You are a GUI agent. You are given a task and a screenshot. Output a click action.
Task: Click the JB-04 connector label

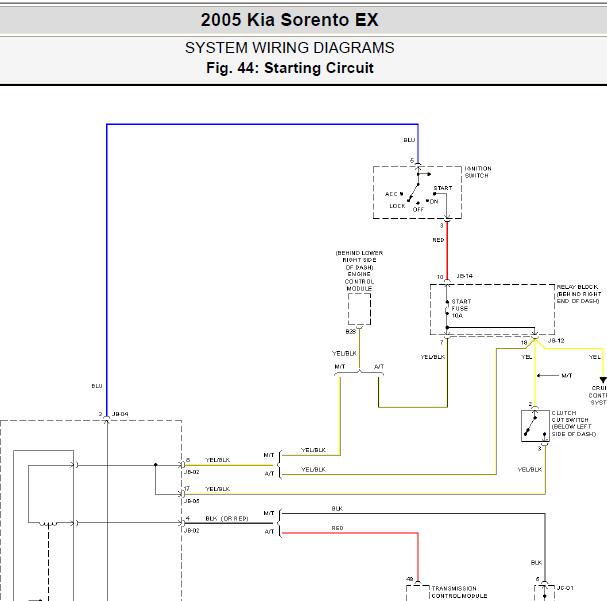(x=120, y=414)
